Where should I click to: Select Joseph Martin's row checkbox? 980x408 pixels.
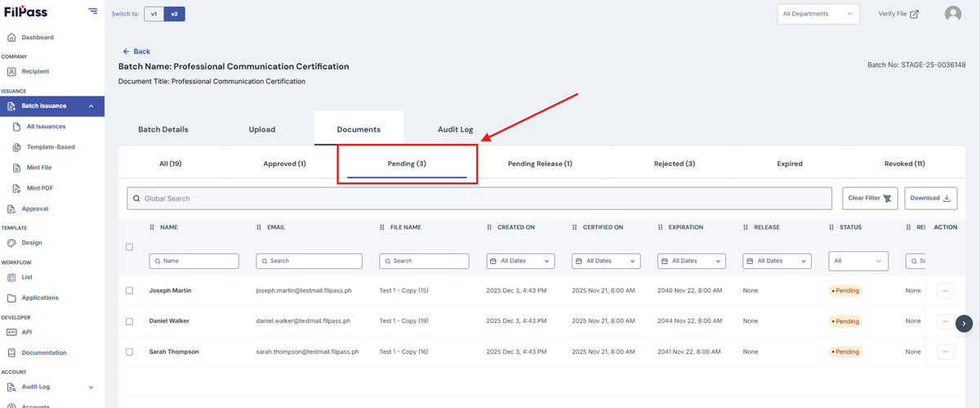tap(129, 290)
